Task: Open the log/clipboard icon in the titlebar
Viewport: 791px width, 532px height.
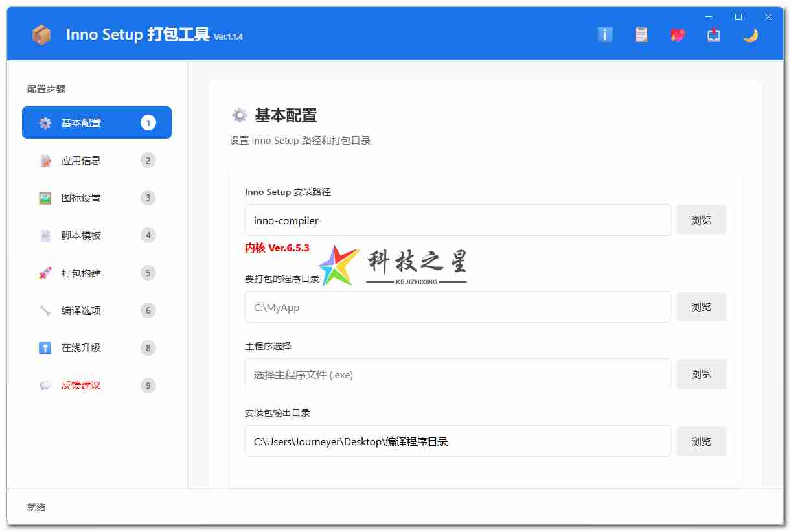Action: coord(641,35)
